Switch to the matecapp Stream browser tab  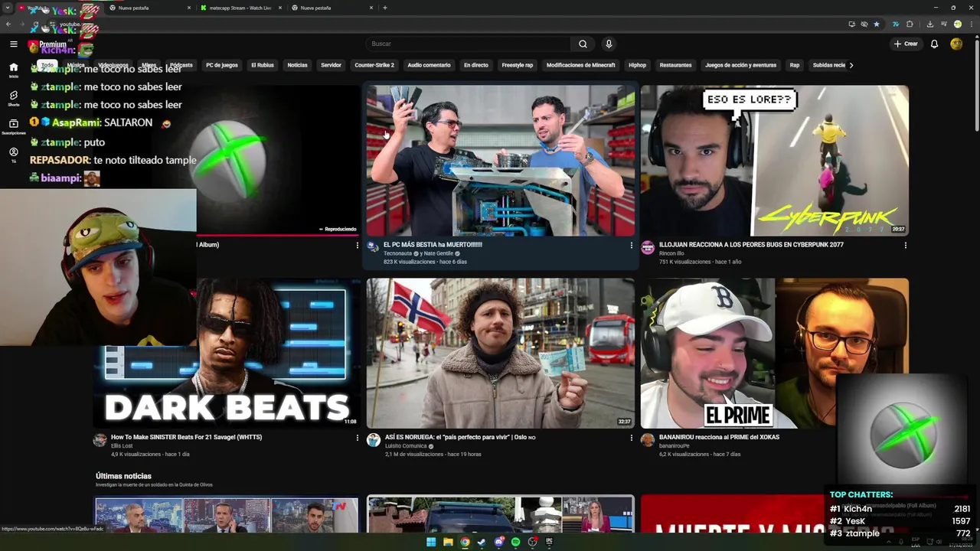[240, 8]
